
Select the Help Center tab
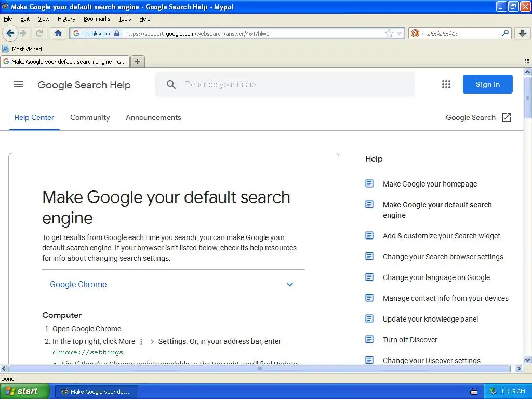tap(34, 117)
